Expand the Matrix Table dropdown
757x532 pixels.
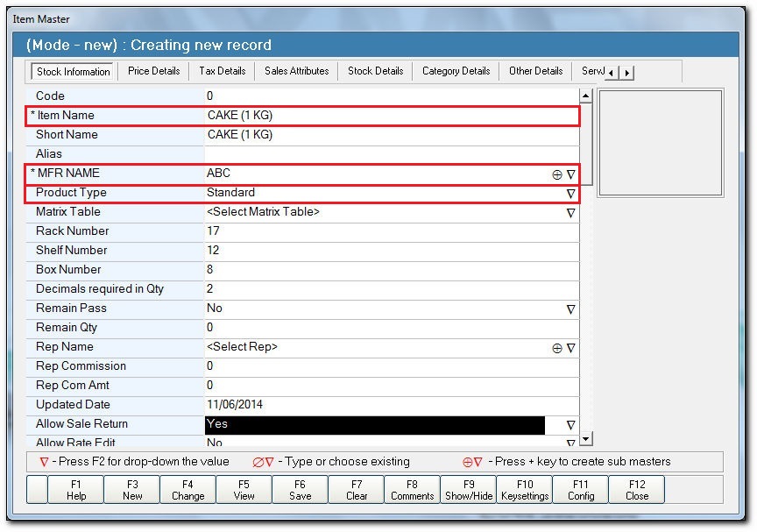click(x=570, y=213)
